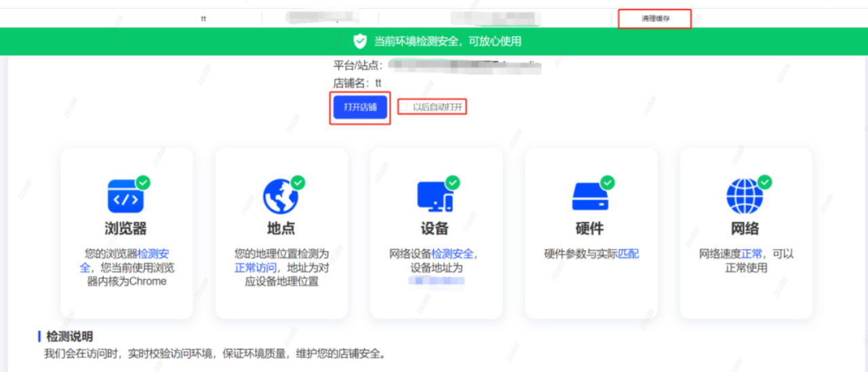Click the green checkmark on 网络 card
This screenshot has height=372, width=868.
coord(764,182)
